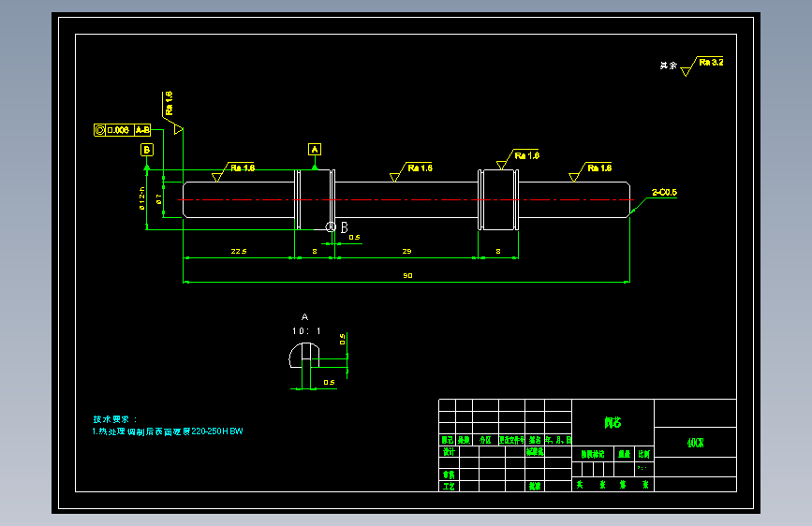Select 'Ra 1.6' above the right shaft end

coord(599,168)
